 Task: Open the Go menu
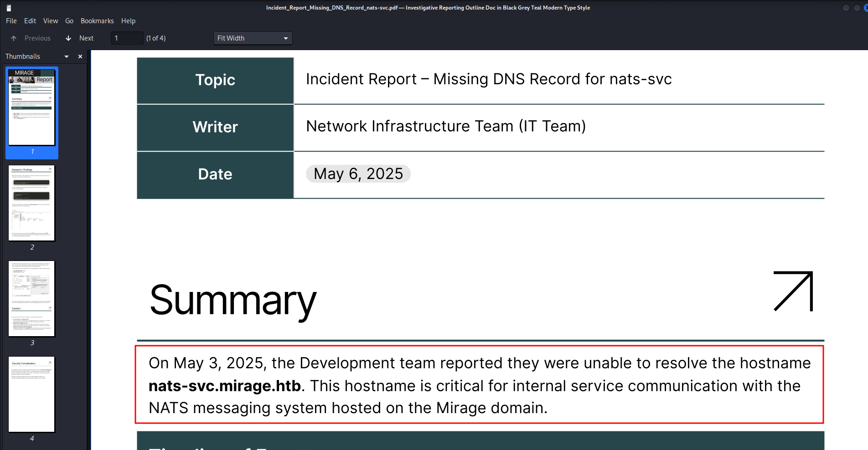pyautogui.click(x=69, y=21)
